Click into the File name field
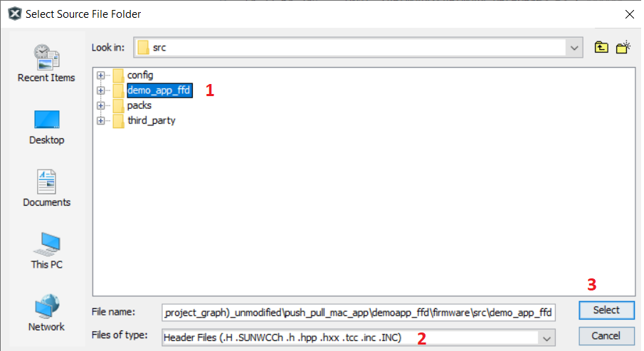Screen dimensions: 644x351 pyautogui.click(x=359, y=312)
